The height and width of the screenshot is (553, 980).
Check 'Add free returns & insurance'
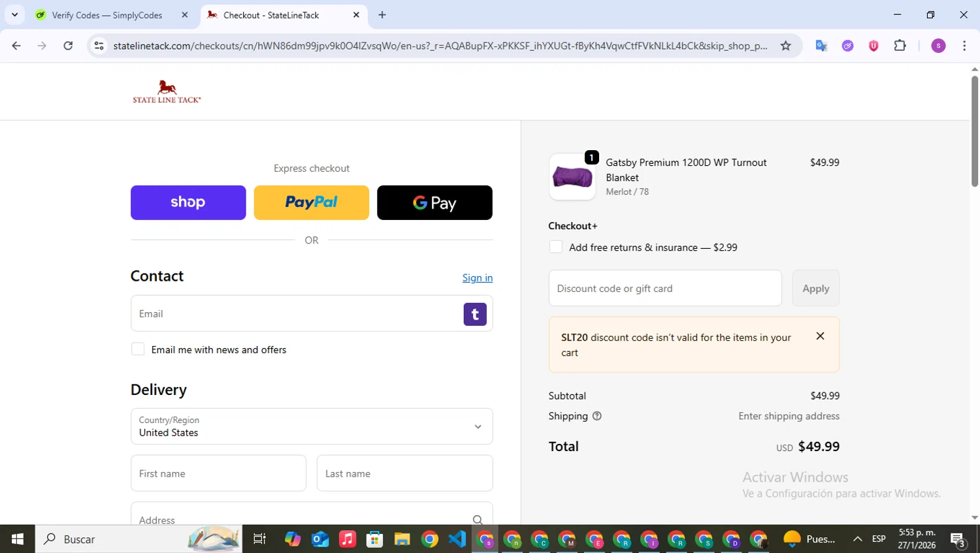[x=556, y=247]
